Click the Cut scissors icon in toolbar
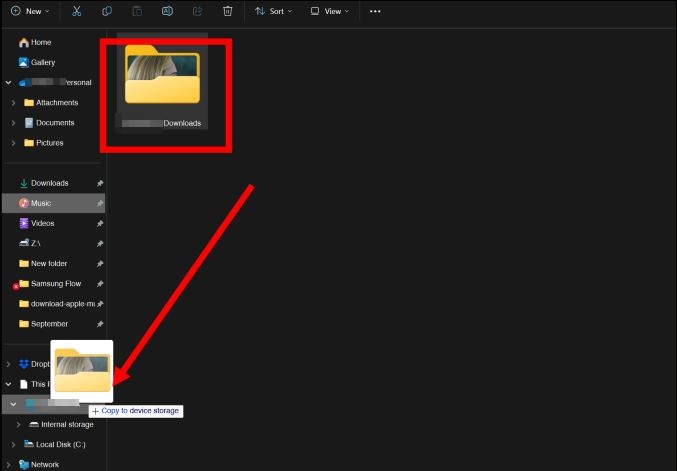 (x=76, y=11)
